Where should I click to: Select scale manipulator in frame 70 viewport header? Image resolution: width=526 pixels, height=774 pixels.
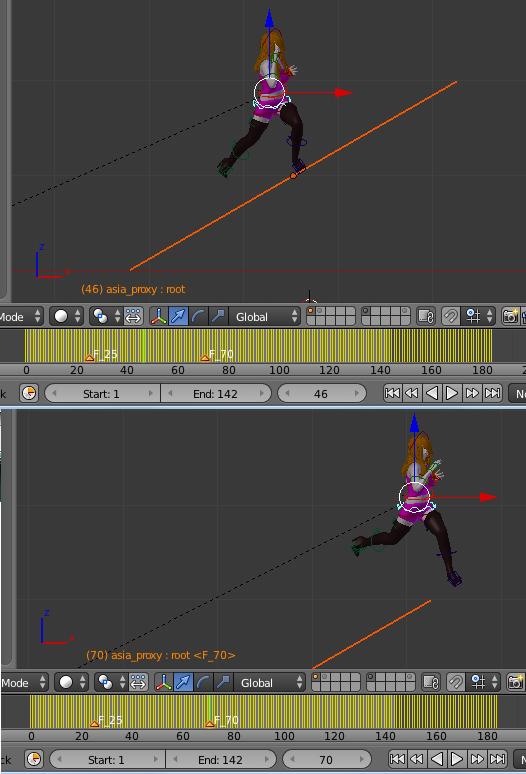click(223, 682)
